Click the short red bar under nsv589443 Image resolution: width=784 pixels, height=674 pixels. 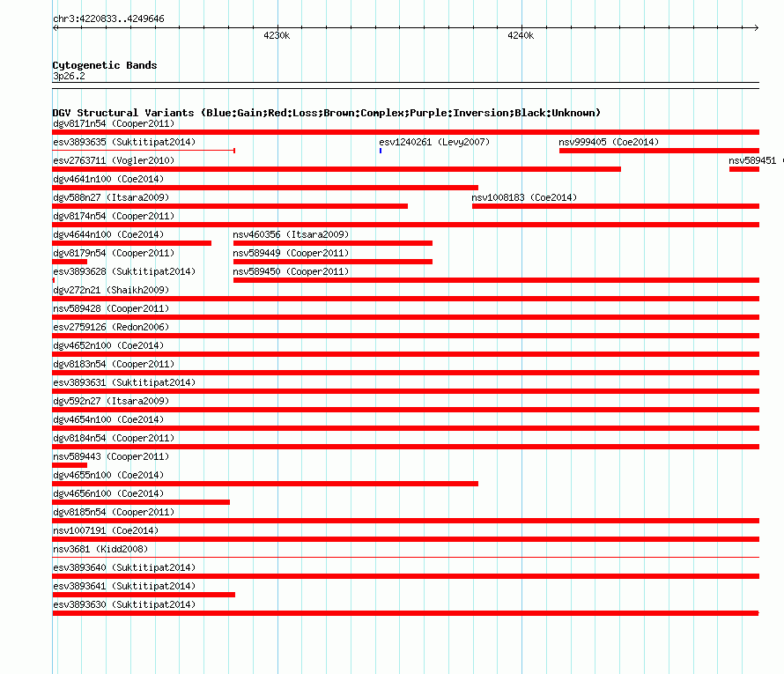coord(70,465)
